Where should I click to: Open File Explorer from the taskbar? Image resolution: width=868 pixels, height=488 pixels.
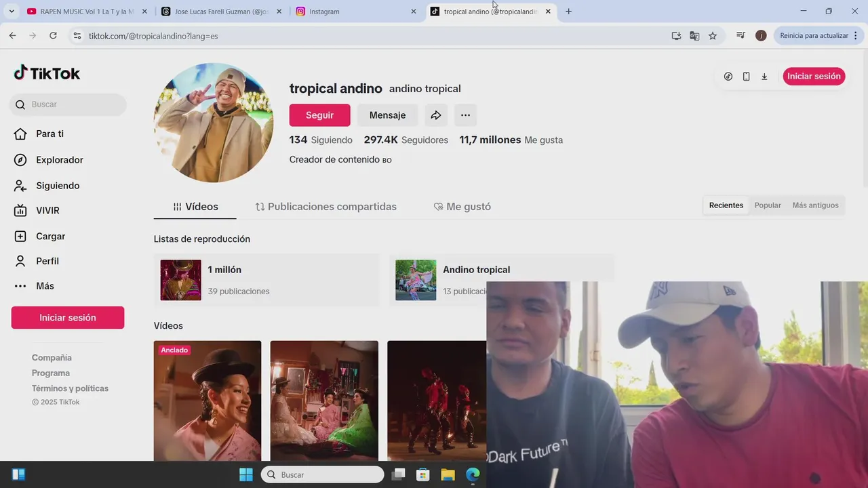coord(448,474)
